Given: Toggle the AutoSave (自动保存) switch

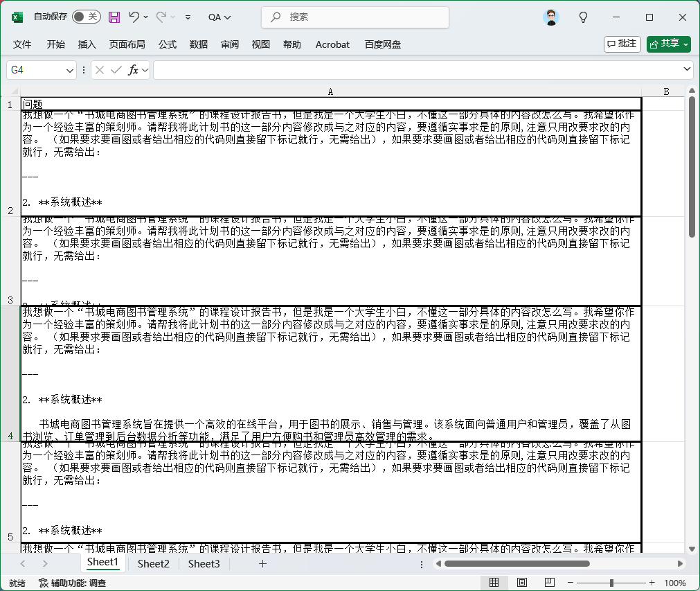Looking at the screenshot, I should [86, 17].
